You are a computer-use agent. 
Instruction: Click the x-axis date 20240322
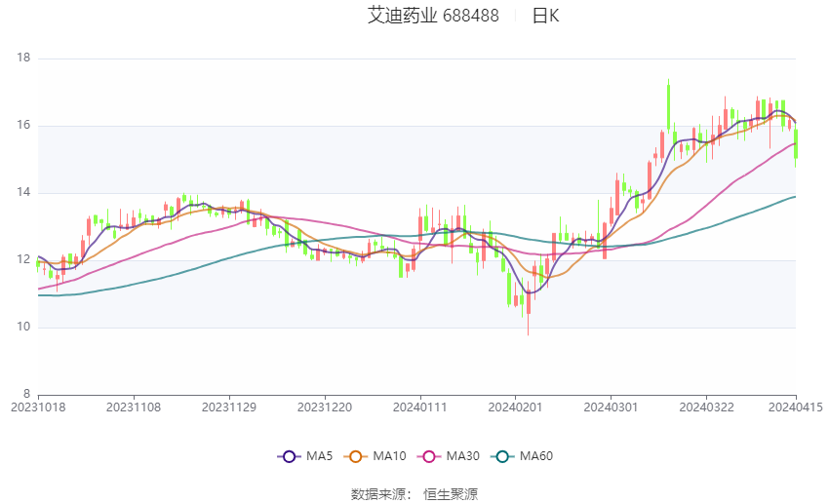point(706,407)
